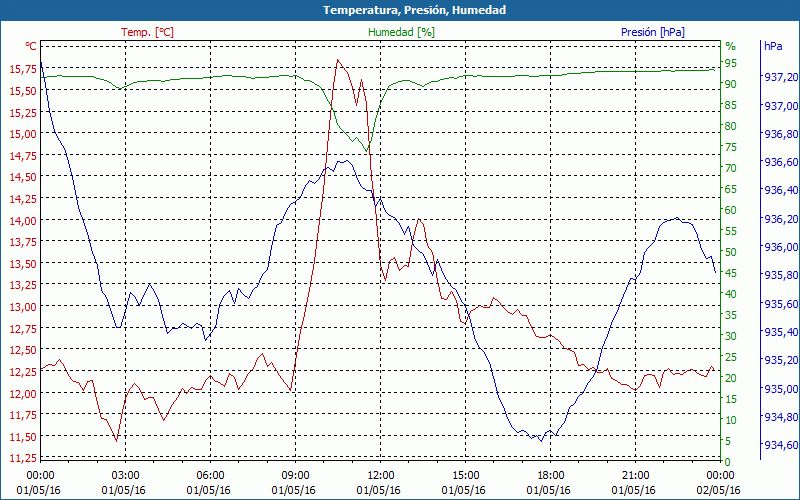The height and width of the screenshot is (500, 800).
Task: Click the '75' humidity axis value
Action: [x=731, y=147]
